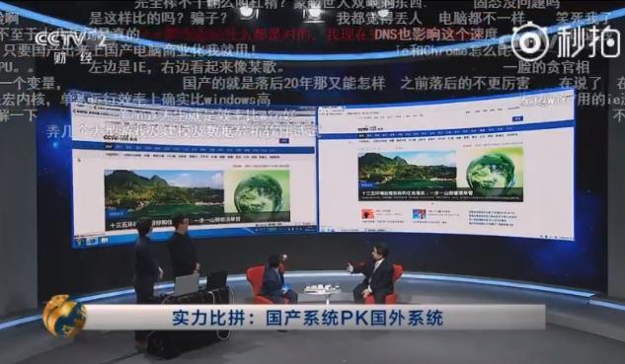Click the blue search button in the left browser window
The height and width of the screenshot is (364, 625).
[283, 141]
